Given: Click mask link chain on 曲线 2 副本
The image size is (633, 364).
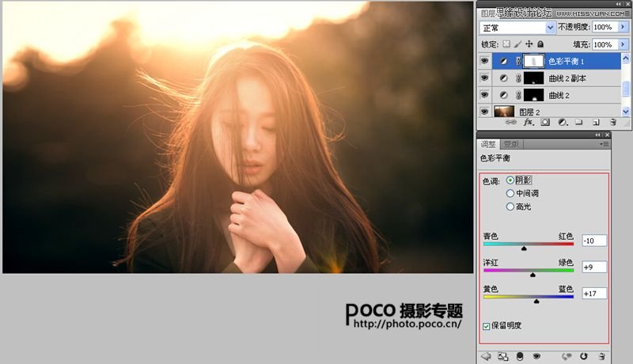Looking at the screenshot, I should point(518,78).
